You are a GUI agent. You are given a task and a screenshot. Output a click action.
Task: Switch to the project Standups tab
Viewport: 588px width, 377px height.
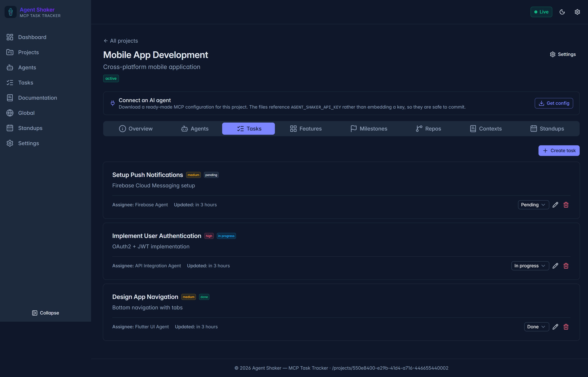click(547, 129)
